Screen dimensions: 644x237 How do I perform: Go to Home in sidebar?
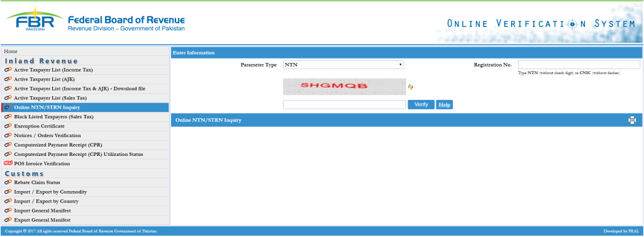11,52
